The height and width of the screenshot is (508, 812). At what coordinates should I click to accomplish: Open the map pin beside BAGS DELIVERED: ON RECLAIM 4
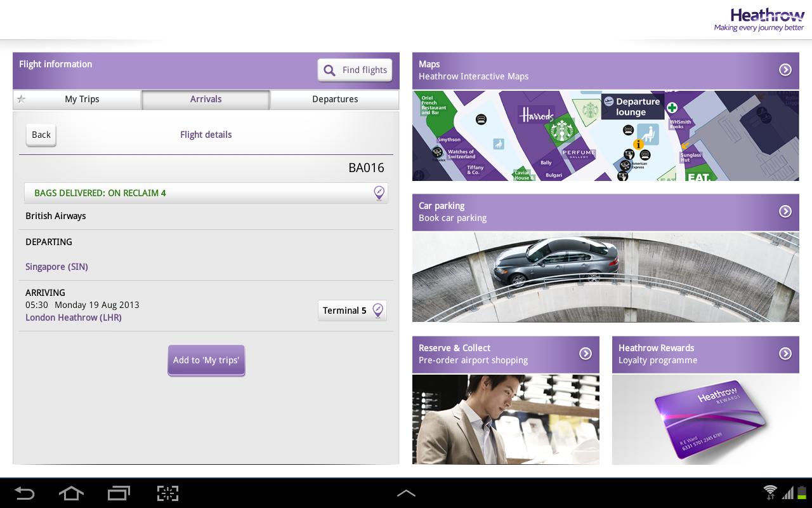point(379,192)
